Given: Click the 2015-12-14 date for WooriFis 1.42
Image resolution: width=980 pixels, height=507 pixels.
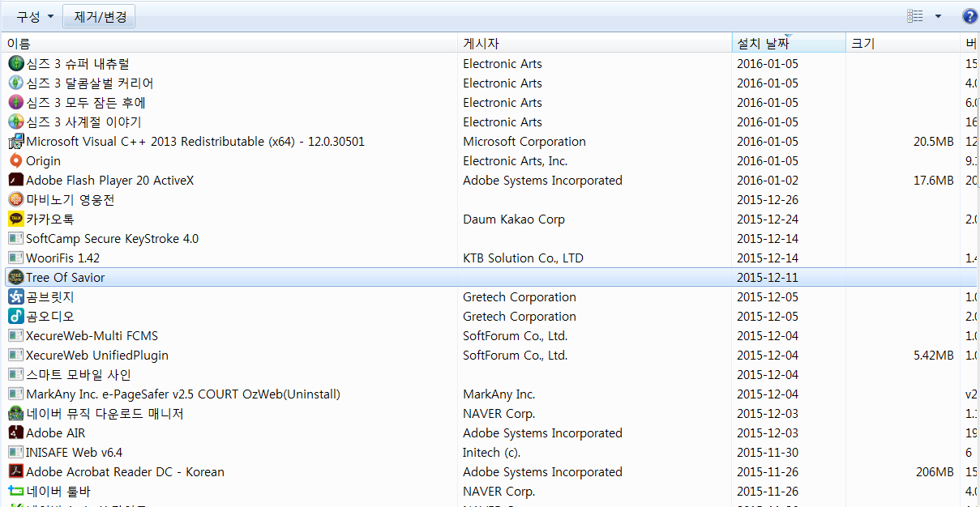Looking at the screenshot, I should pos(768,258).
